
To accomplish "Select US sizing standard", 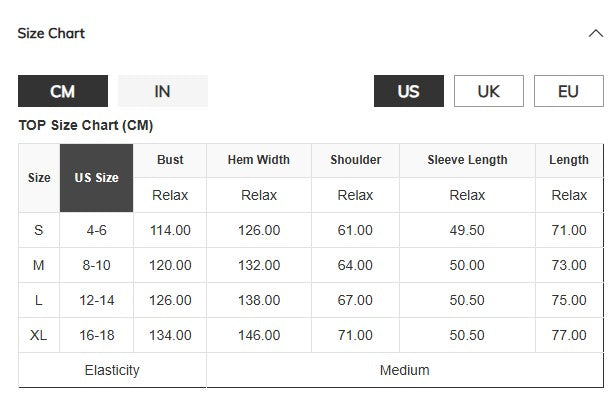I will (x=409, y=91).
